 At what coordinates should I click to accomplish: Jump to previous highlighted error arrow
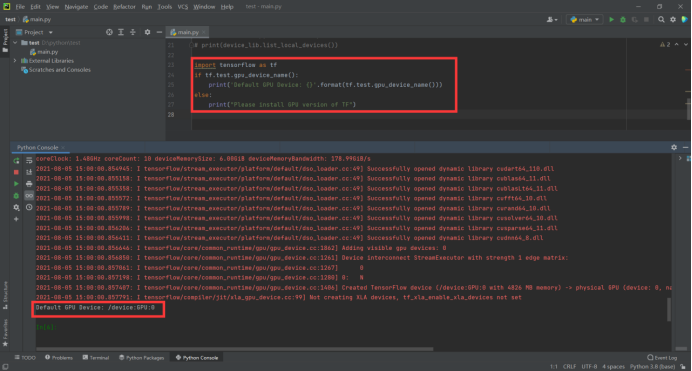(677, 45)
